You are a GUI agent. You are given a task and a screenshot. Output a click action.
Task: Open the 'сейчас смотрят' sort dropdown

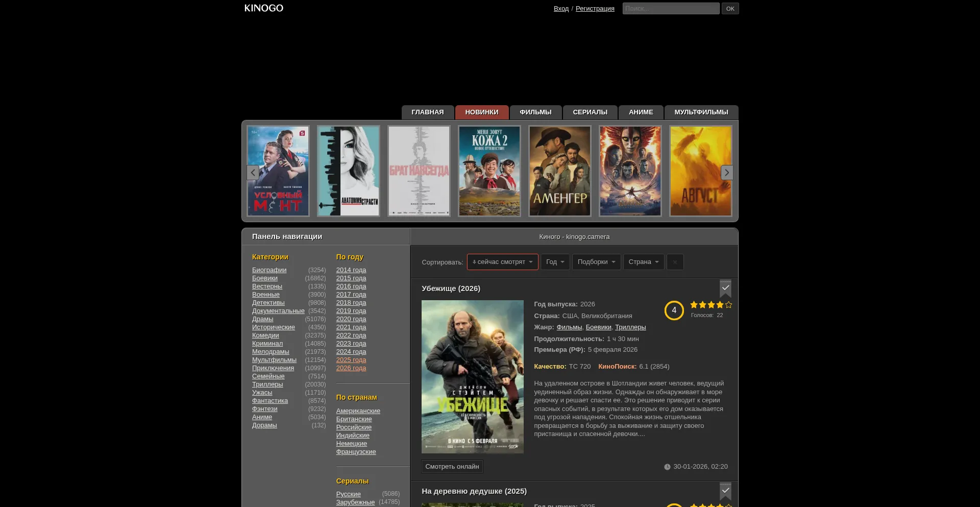pyautogui.click(x=502, y=262)
